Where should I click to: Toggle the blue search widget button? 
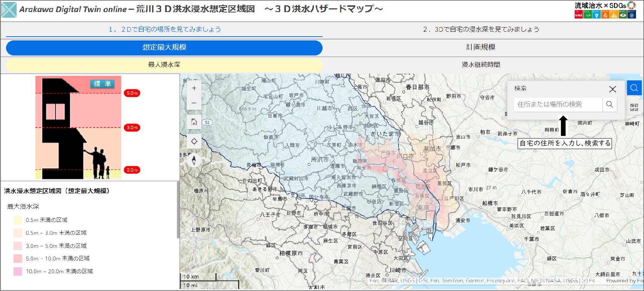634,88
